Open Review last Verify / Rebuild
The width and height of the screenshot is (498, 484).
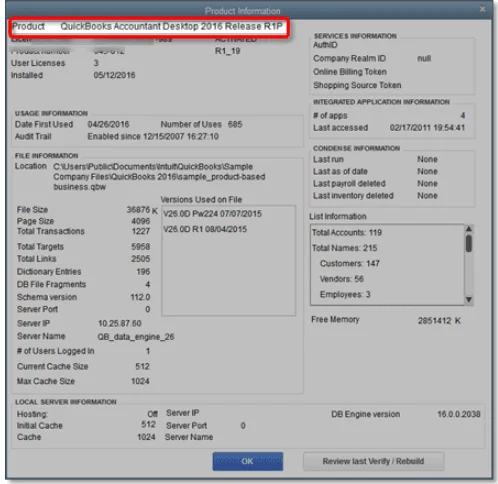tap(373, 461)
